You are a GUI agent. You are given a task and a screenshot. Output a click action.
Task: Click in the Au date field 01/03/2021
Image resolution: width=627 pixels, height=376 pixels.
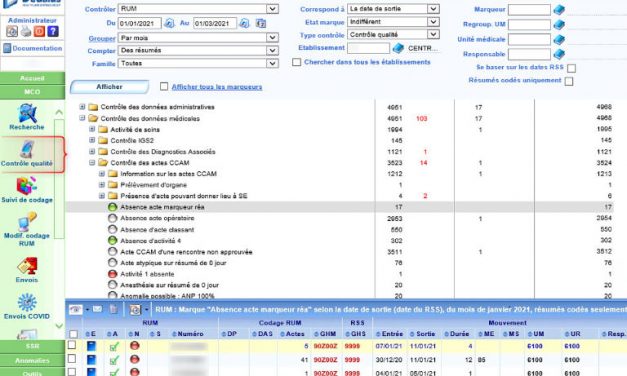(215, 24)
